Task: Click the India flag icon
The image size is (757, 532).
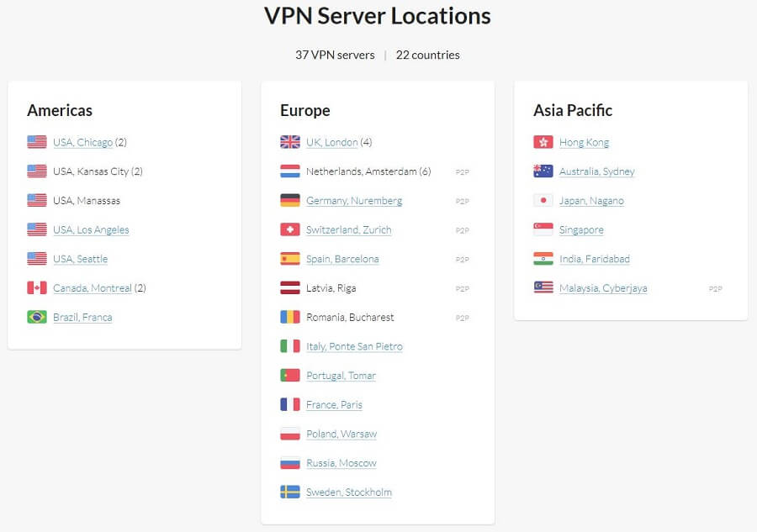Action: [543, 259]
